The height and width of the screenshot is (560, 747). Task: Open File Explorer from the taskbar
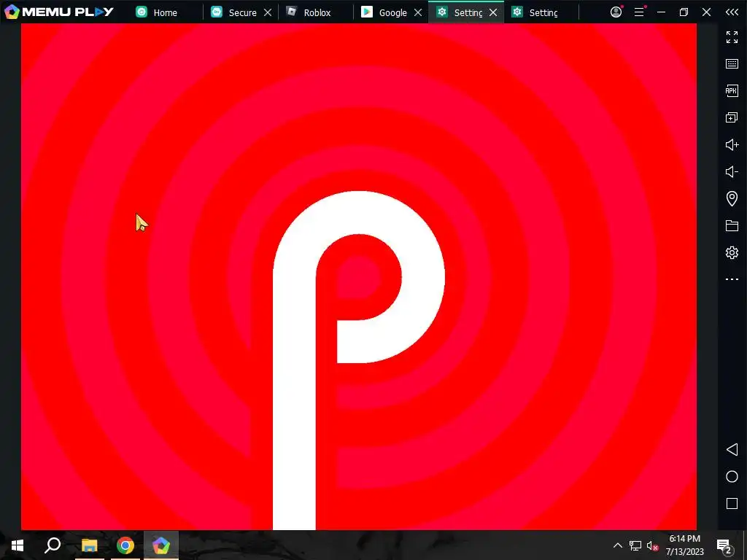(90, 545)
